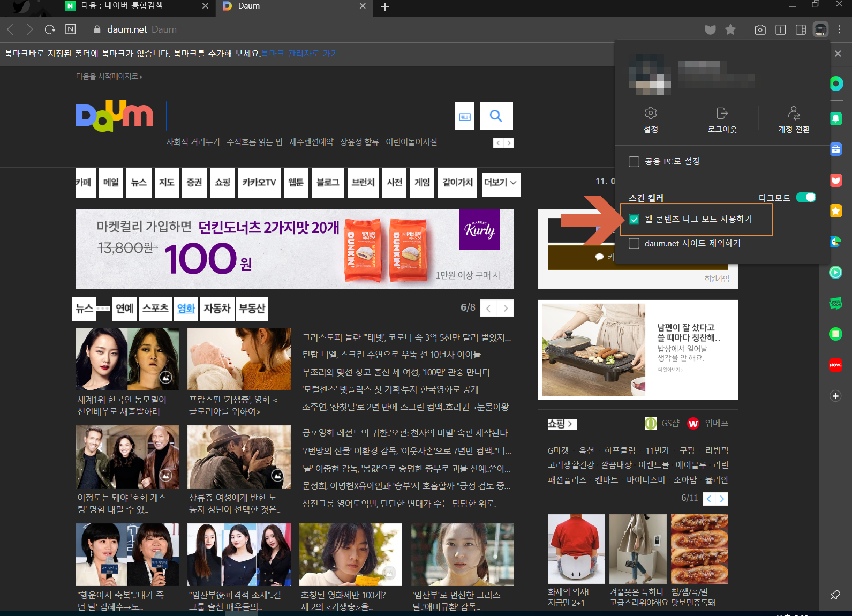
Task: Open 프랑스판 기생충 article thumbnail
Action: pyautogui.click(x=239, y=359)
